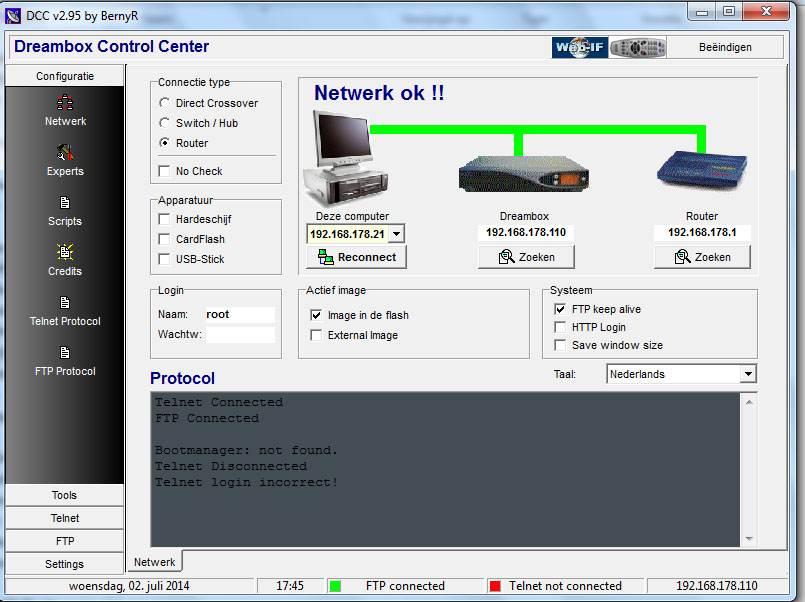Click Zoeken under the Dreambox
Image resolution: width=805 pixels, height=602 pixels.
click(x=526, y=257)
